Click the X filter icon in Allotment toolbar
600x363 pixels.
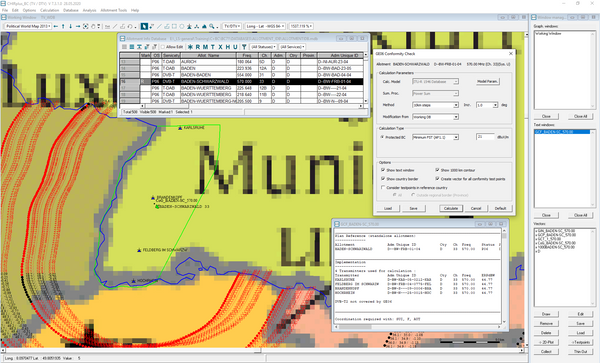coord(220,47)
